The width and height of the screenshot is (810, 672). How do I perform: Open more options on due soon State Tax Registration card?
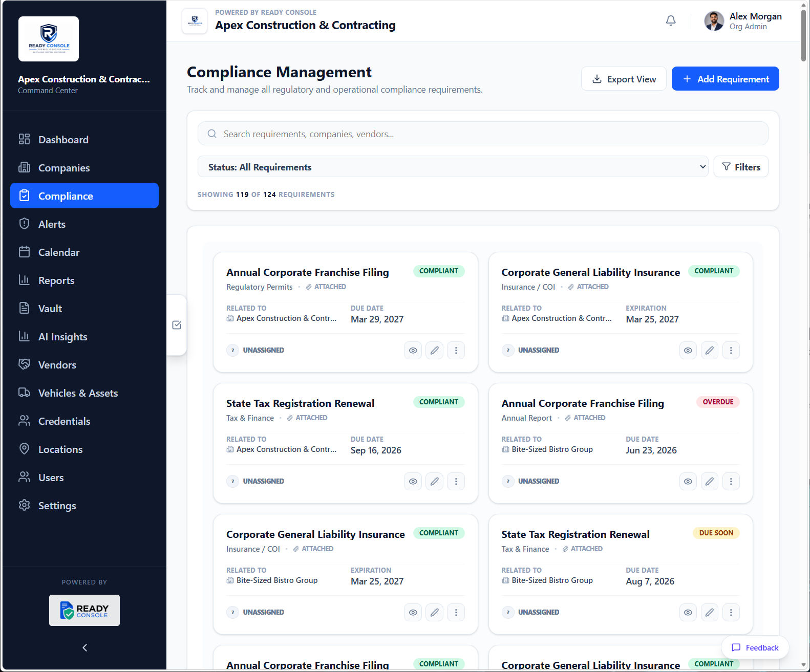pyautogui.click(x=731, y=613)
